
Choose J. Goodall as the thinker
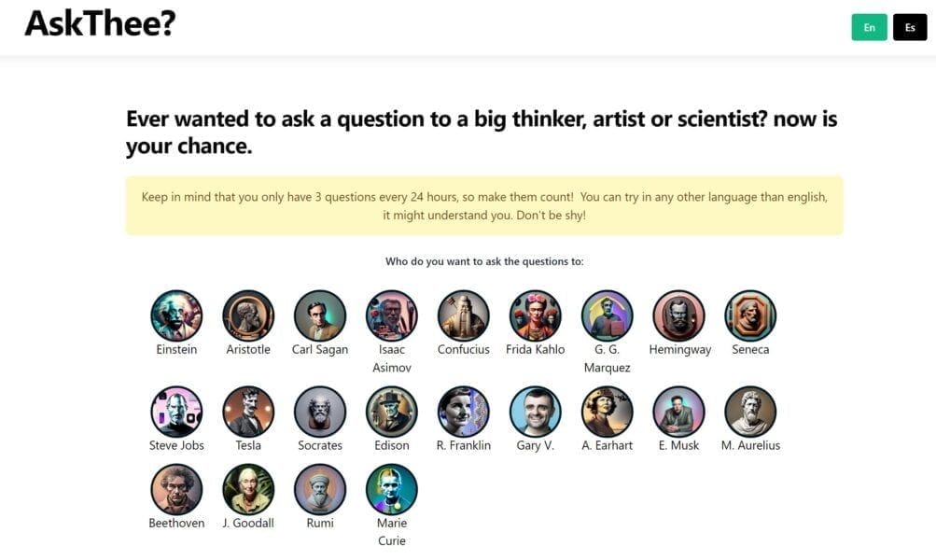coord(247,488)
